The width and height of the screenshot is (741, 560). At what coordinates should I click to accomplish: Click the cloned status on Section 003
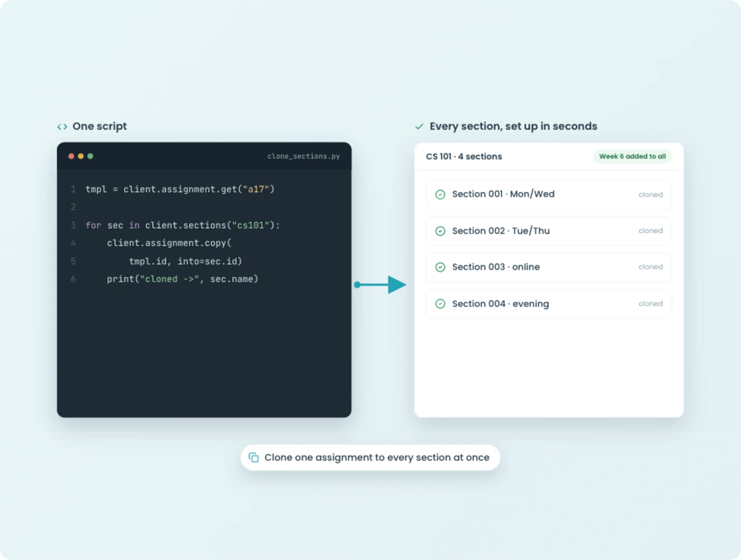click(650, 267)
